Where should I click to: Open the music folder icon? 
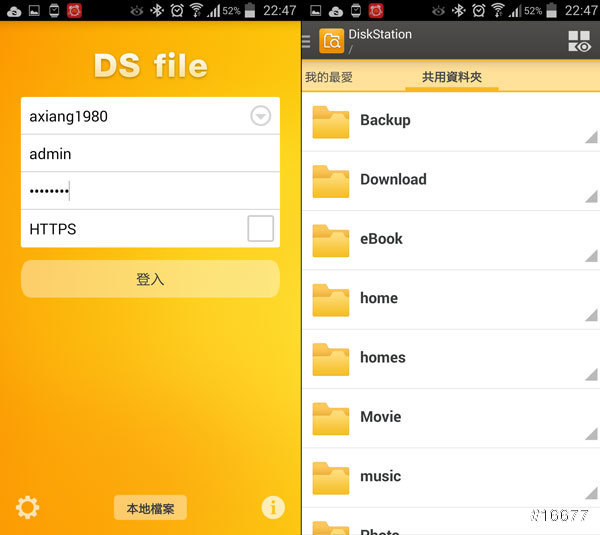click(x=331, y=478)
